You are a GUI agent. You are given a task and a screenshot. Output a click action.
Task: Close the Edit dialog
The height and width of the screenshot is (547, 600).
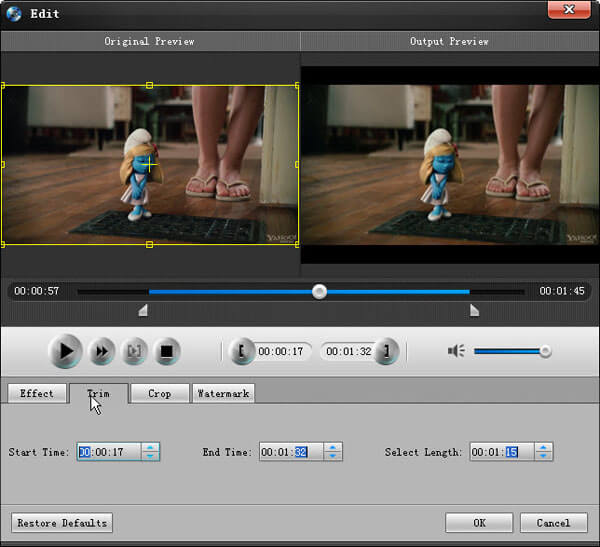click(569, 10)
